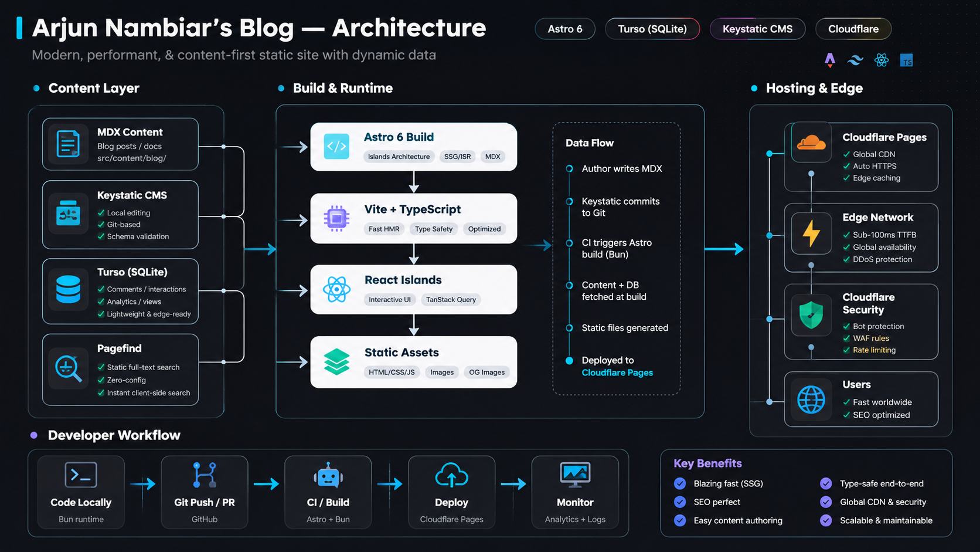Click the Astro 6 Build code icon

click(x=336, y=146)
